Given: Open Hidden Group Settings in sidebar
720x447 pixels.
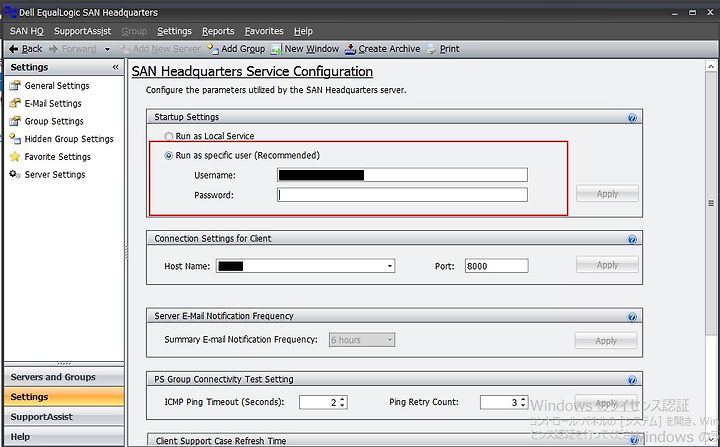Looking at the screenshot, I should (69, 139).
